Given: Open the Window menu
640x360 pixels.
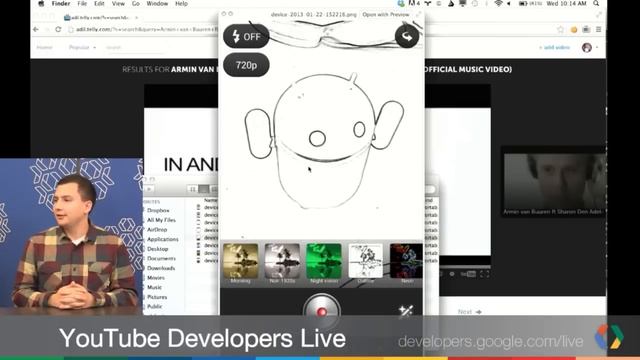Looking at the screenshot, I should coord(157,4).
